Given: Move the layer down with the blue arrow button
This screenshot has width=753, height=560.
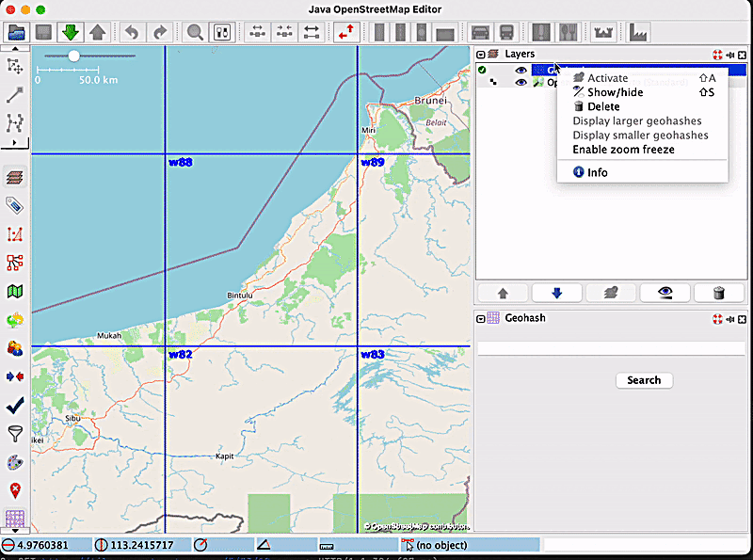Looking at the screenshot, I should point(557,293).
